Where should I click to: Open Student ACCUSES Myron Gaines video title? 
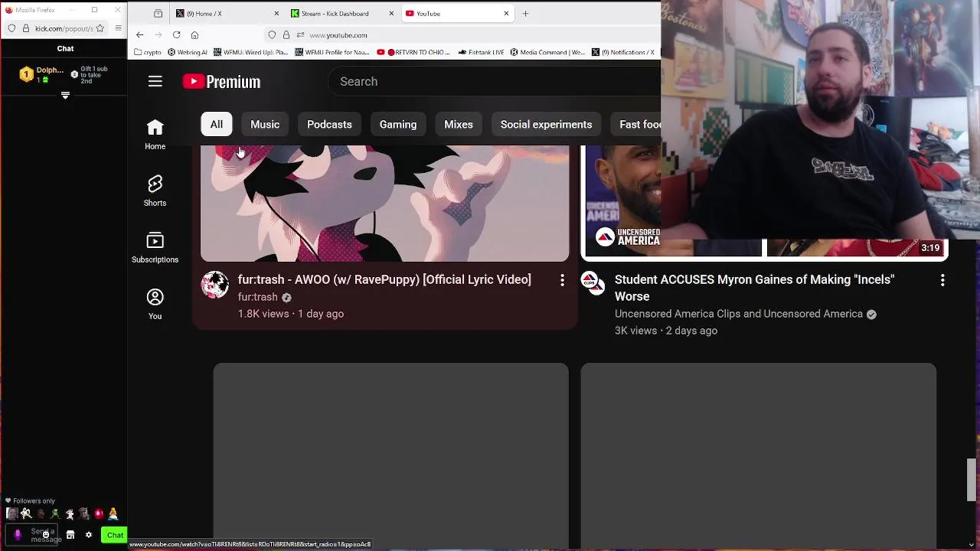point(754,288)
